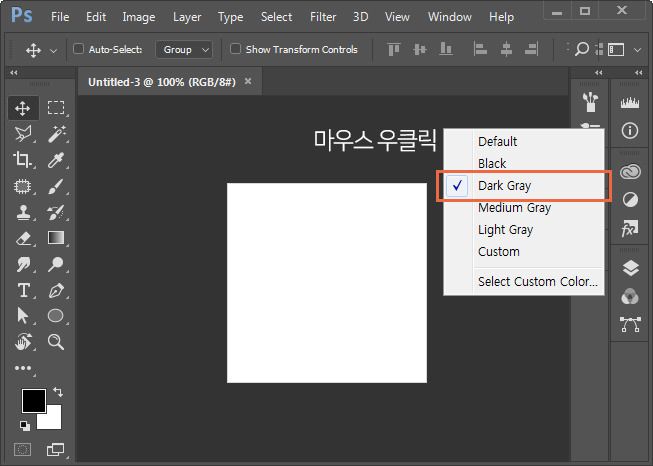
Task: Reset default foreground and background colors
Action: [25, 425]
